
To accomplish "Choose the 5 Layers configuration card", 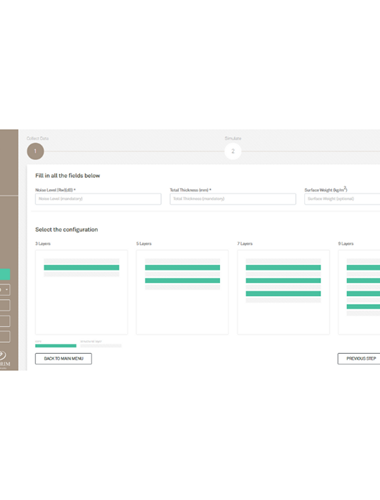I will pos(182,292).
